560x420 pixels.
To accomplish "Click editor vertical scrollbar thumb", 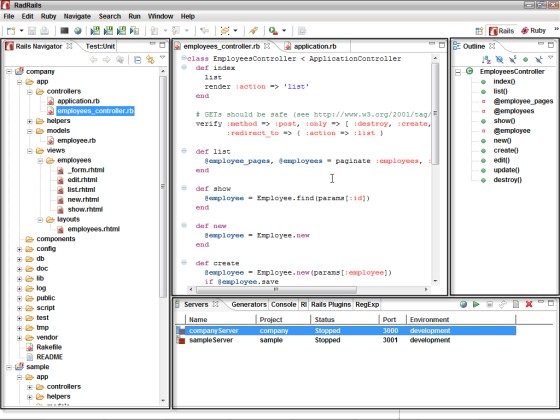I will click(435, 114).
